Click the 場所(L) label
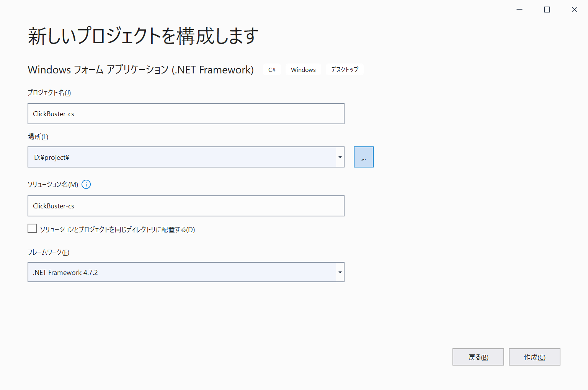The image size is (588, 390). (x=38, y=136)
